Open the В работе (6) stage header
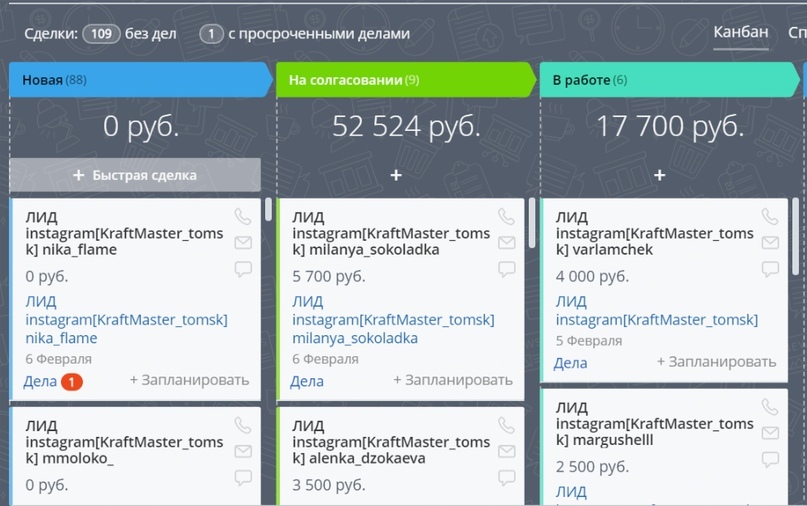 (x=670, y=80)
